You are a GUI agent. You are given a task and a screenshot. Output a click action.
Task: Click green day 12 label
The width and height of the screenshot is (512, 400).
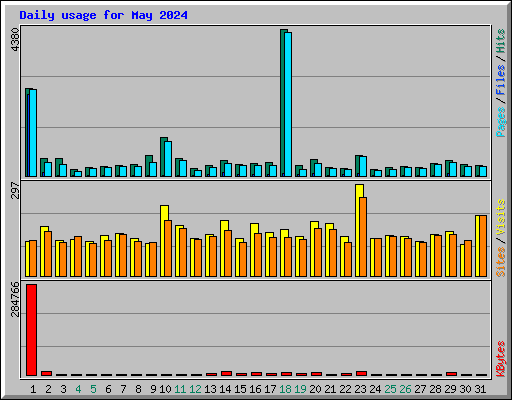[x=195, y=389]
